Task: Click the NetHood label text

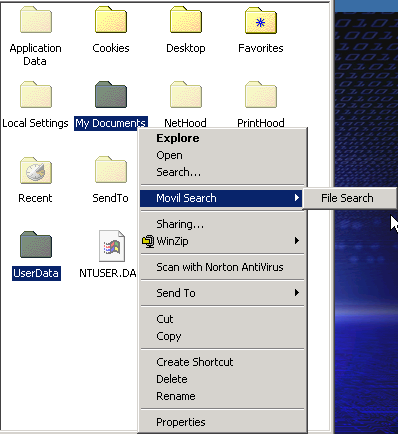Action: pyautogui.click(x=185, y=123)
